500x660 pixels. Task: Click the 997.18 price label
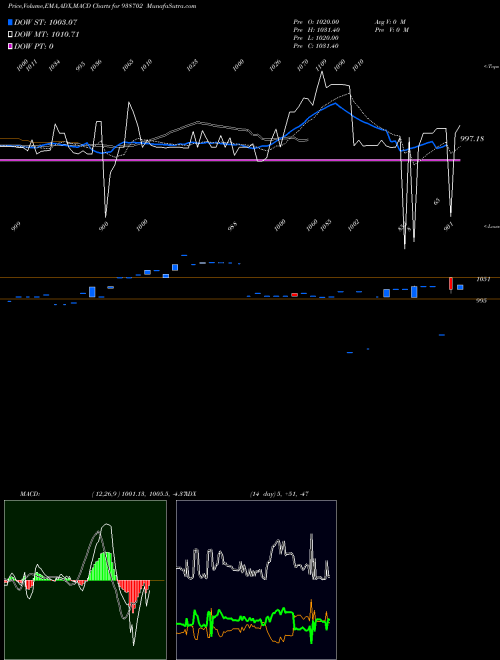(x=472, y=138)
